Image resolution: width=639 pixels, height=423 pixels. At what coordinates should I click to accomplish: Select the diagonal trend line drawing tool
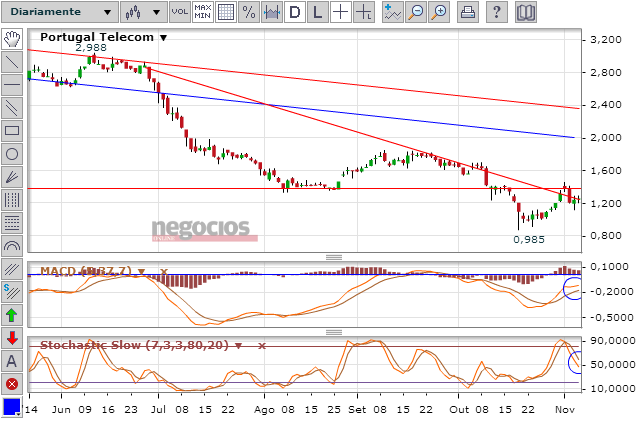coord(12,62)
